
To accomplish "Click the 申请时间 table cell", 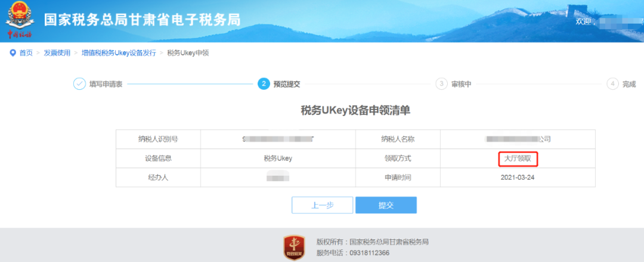I will (398, 177).
